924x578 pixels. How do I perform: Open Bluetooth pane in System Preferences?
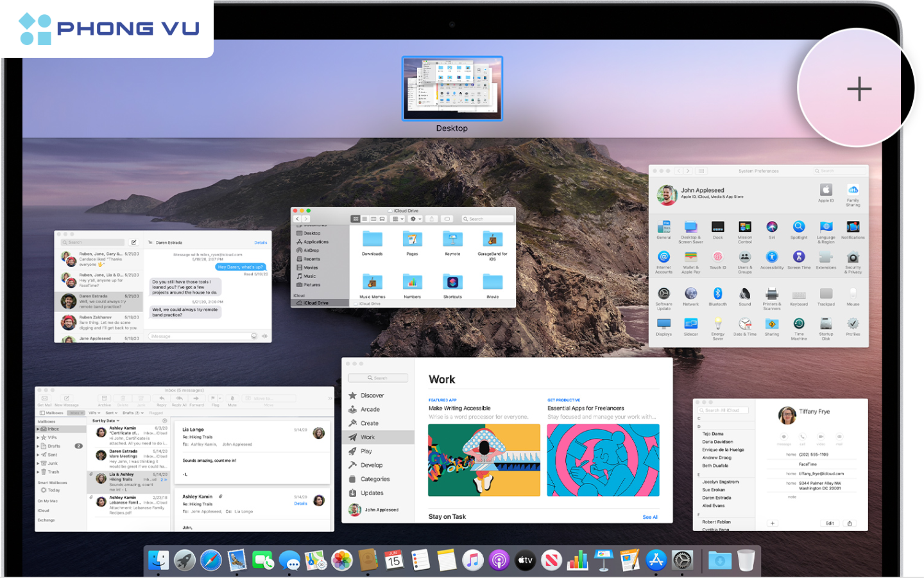coord(718,296)
